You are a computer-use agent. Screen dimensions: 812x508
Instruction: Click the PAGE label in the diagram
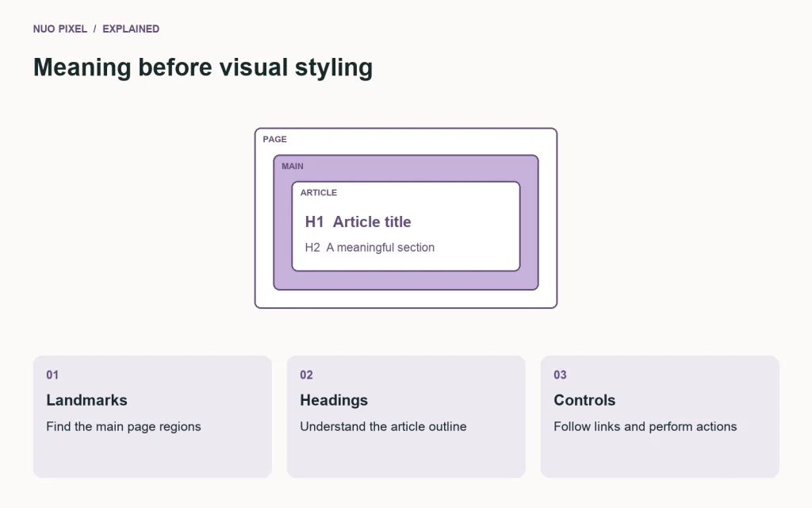coord(274,139)
